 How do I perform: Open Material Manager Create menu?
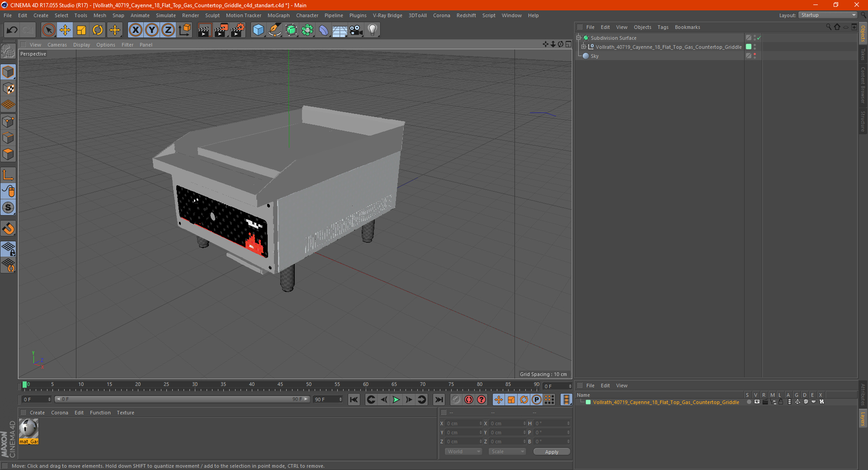[x=37, y=413]
